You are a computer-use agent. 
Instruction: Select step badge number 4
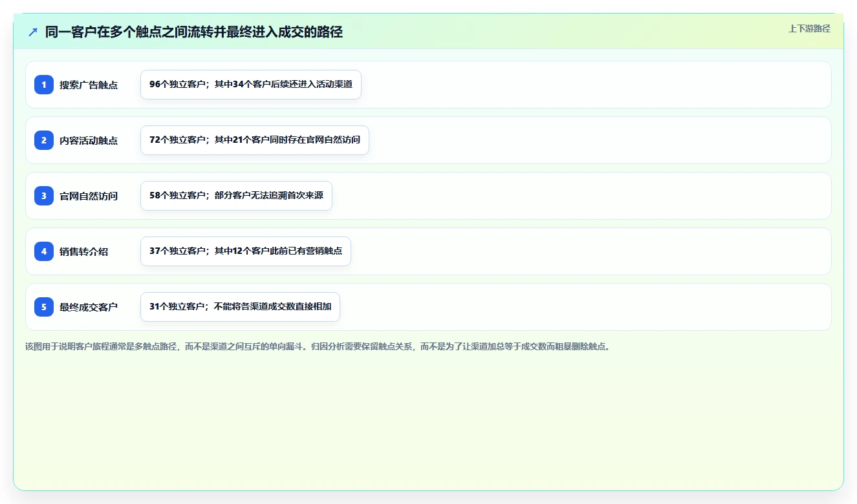(44, 251)
